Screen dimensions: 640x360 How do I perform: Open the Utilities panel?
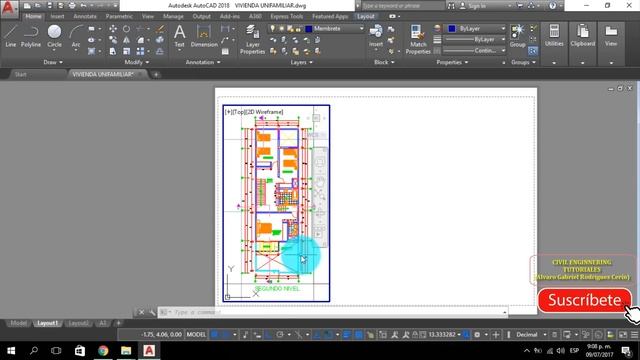(x=554, y=36)
